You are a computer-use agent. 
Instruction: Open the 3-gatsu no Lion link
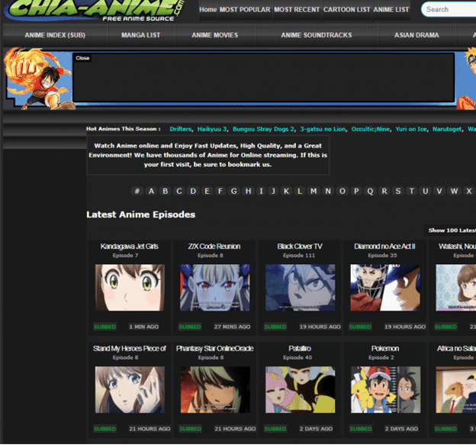(x=323, y=129)
